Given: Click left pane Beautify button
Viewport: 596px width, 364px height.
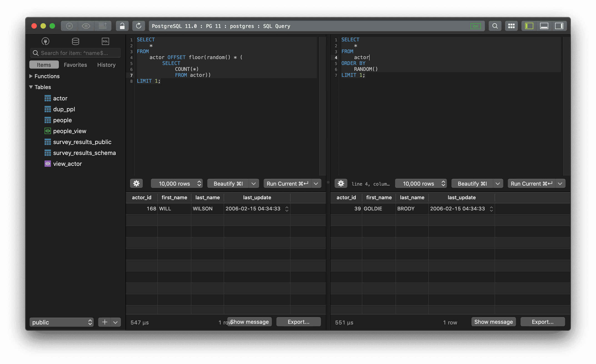Looking at the screenshot, I should 228,184.
